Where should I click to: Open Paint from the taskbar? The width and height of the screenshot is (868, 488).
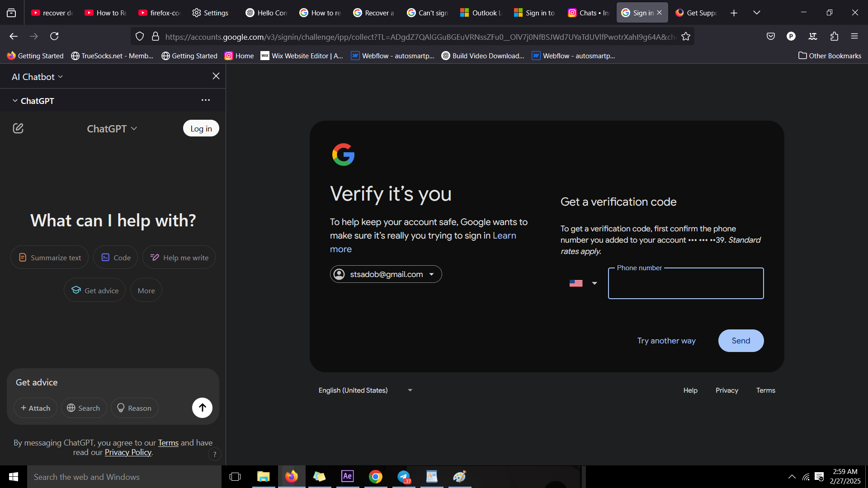pyautogui.click(x=460, y=477)
